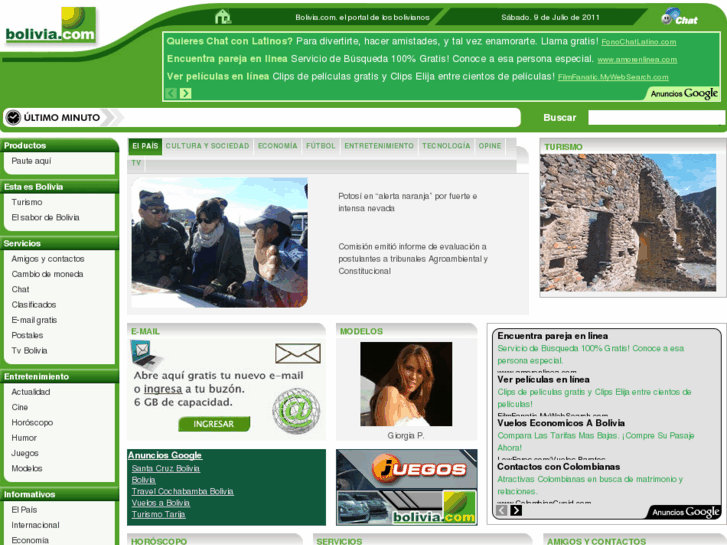Screen dimensions: 727x545
Task: Click the main news photo
Action: (219, 243)
